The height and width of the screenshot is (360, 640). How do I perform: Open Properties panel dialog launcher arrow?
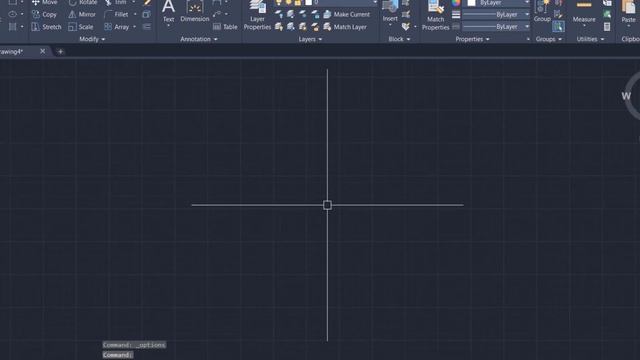point(528,40)
